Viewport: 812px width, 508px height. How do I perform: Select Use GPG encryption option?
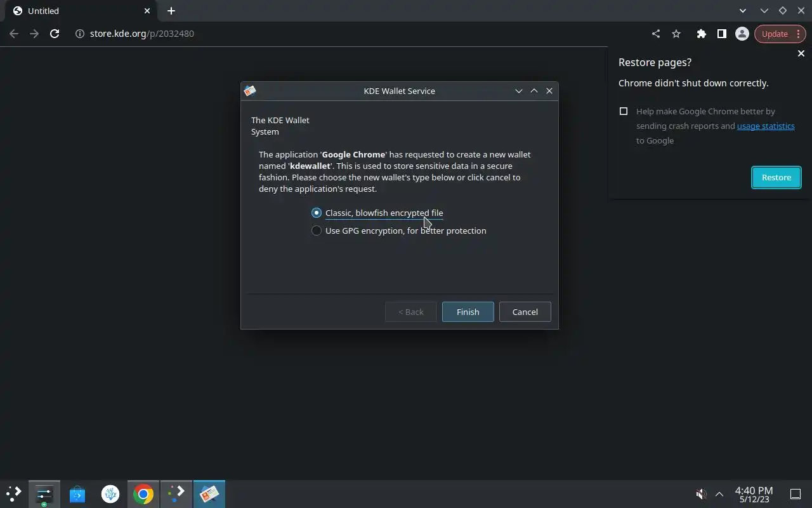coord(399,231)
